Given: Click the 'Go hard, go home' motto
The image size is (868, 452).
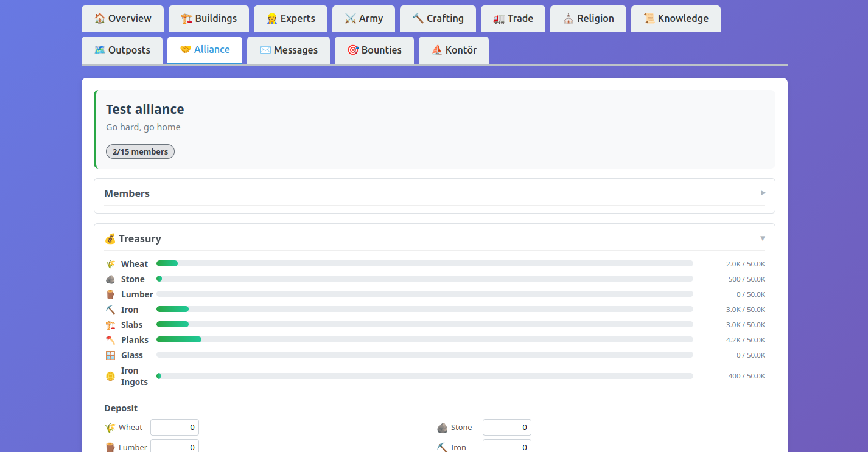Looking at the screenshot, I should coord(143,127).
